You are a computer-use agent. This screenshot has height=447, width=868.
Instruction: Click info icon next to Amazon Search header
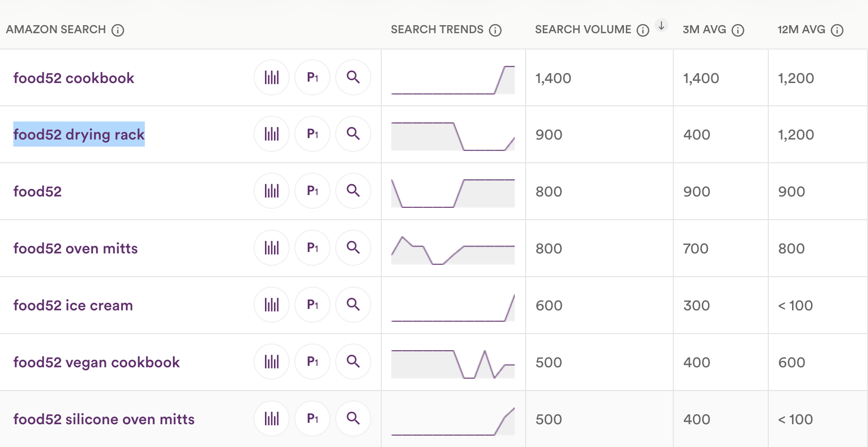pyautogui.click(x=118, y=30)
